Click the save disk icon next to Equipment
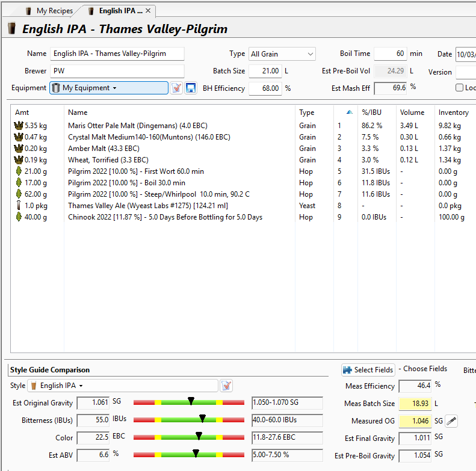This screenshot has height=471, width=476. [191, 88]
